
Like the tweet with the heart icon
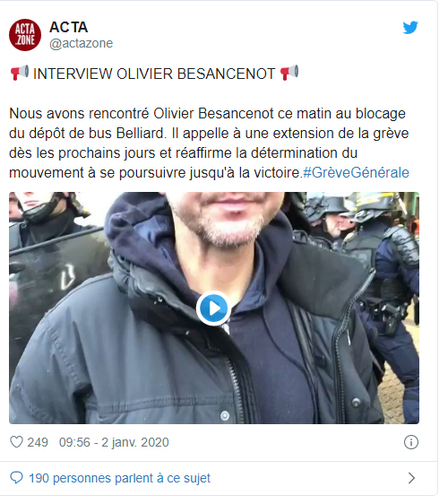(16, 442)
